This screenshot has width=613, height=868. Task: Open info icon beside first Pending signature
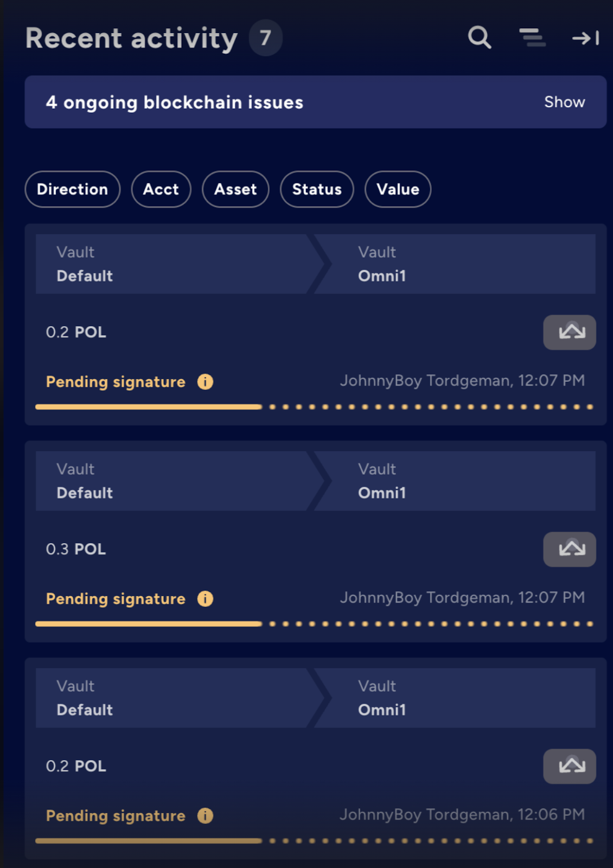pos(205,382)
